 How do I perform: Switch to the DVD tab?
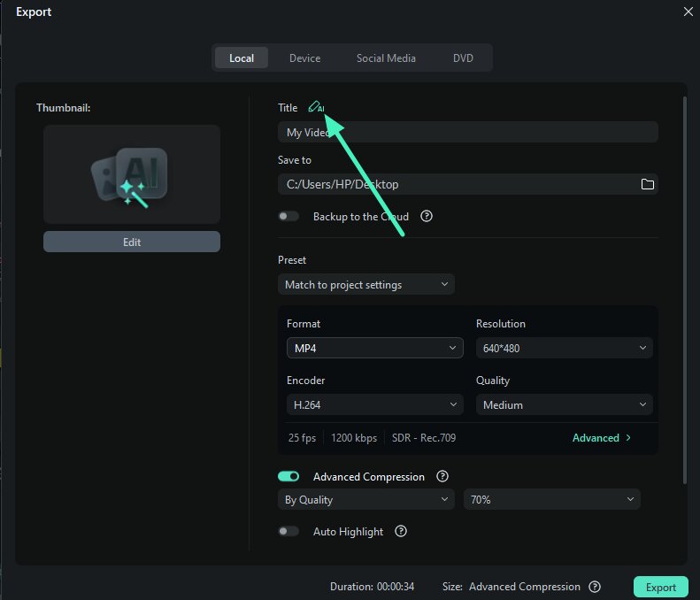[463, 58]
